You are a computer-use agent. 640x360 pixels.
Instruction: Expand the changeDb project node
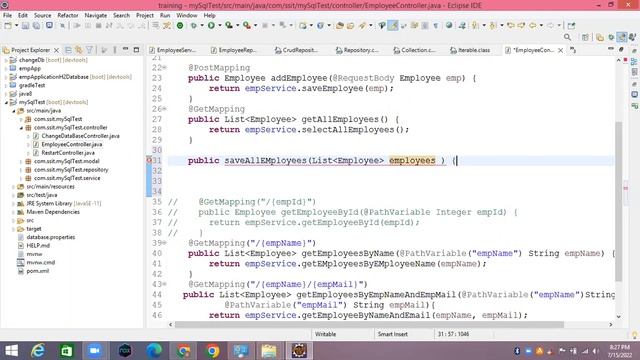[x=6, y=60]
